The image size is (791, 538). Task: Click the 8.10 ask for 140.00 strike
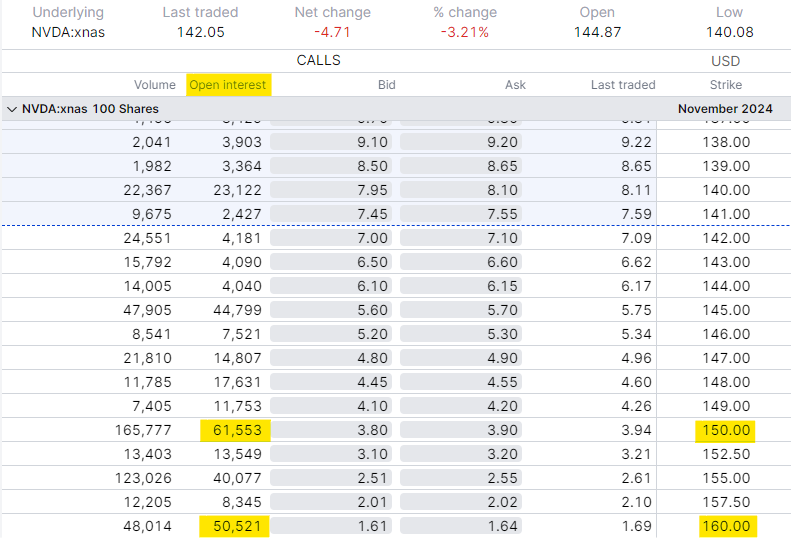tap(460, 190)
